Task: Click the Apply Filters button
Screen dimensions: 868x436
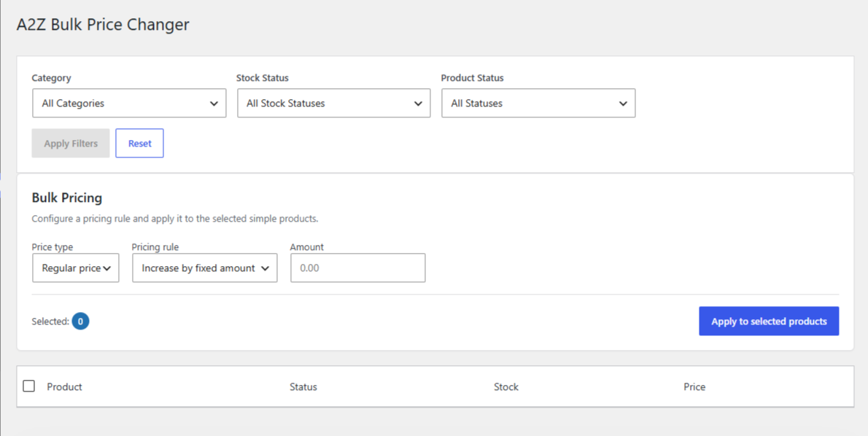Action: 71,144
